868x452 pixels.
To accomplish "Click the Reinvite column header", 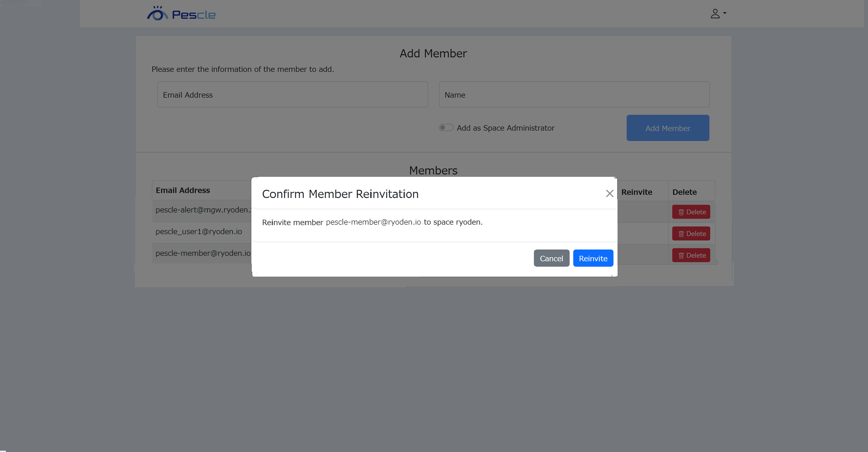I will point(637,192).
